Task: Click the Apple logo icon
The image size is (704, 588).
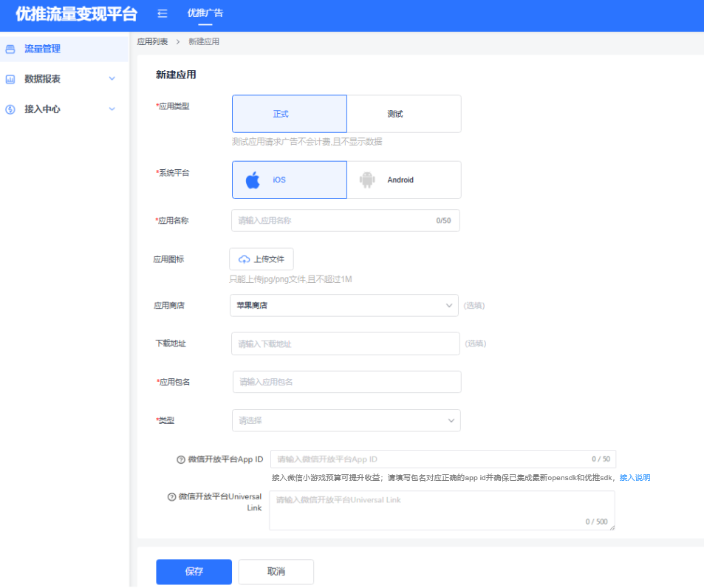Action: (x=253, y=180)
